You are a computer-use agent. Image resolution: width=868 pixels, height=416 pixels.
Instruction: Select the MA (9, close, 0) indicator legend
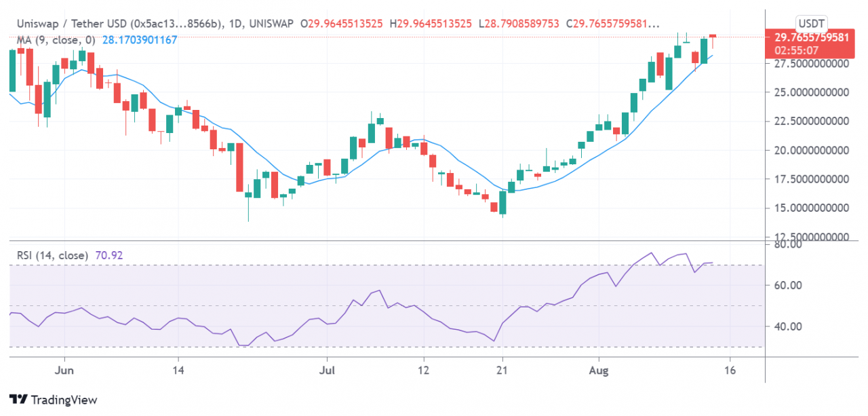point(53,40)
